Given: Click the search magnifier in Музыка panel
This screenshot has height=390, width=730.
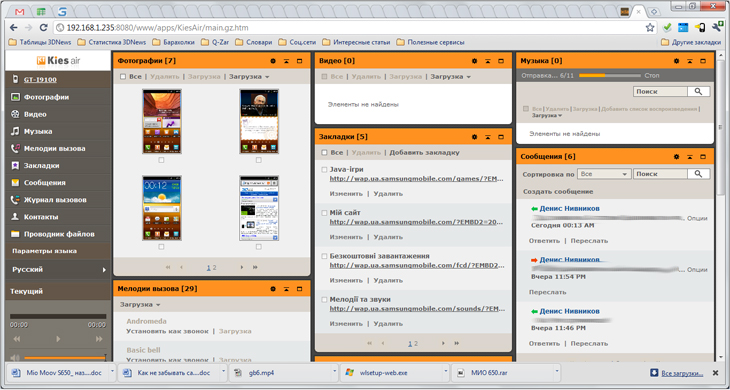Looking at the screenshot, I should [698, 92].
